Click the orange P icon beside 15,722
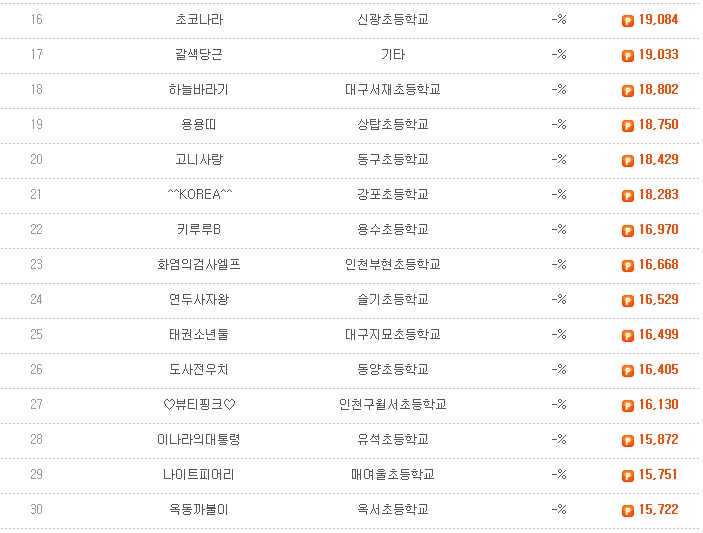 click(628, 510)
